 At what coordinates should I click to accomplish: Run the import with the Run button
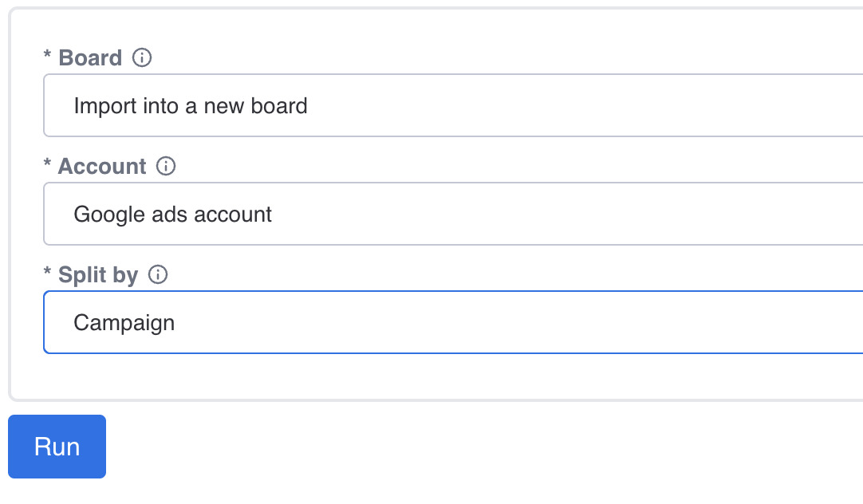click(57, 447)
